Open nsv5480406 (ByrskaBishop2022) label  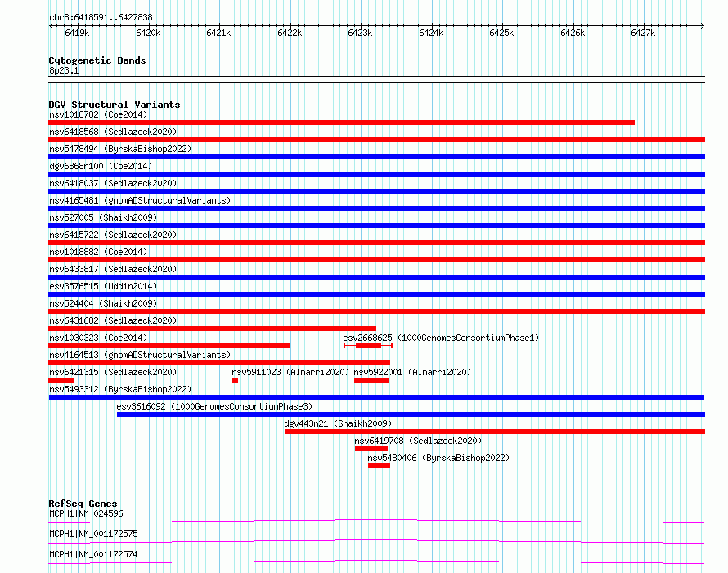pyautogui.click(x=438, y=458)
